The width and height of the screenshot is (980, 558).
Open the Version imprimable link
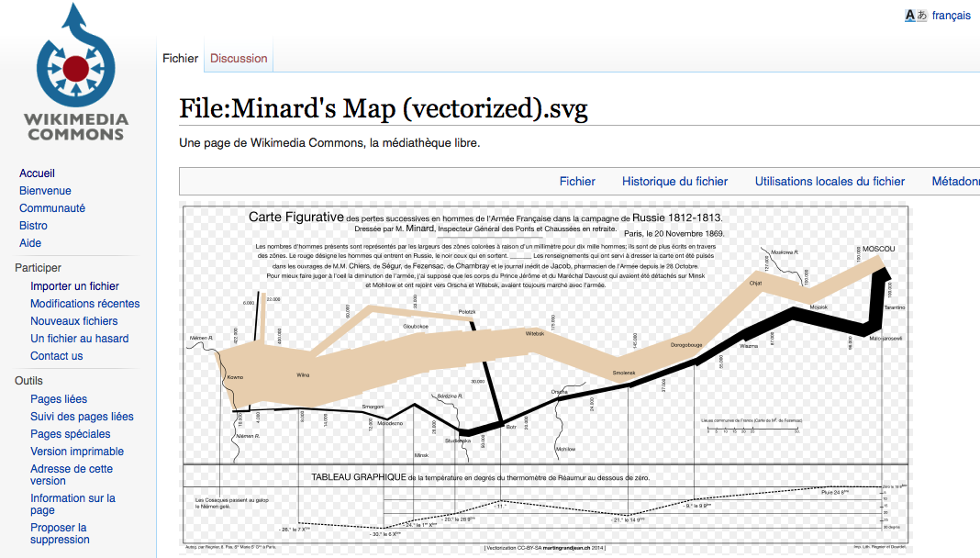(73, 451)
